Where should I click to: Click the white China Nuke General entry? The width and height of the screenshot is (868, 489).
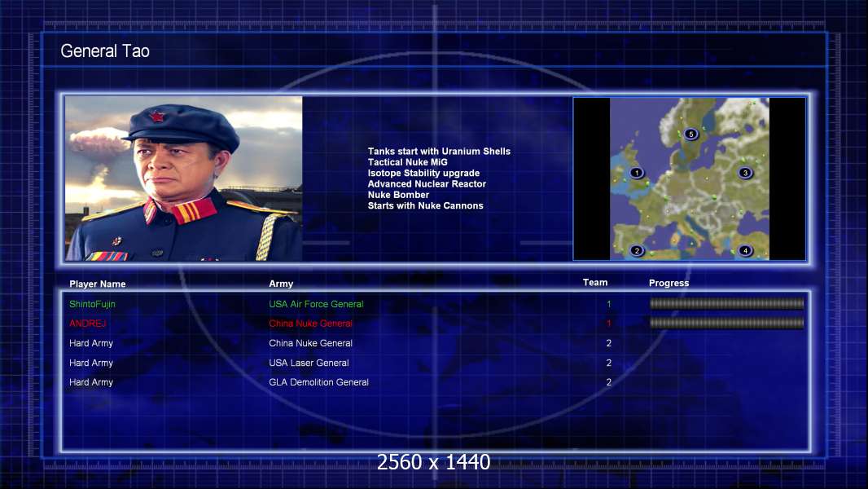310,343
